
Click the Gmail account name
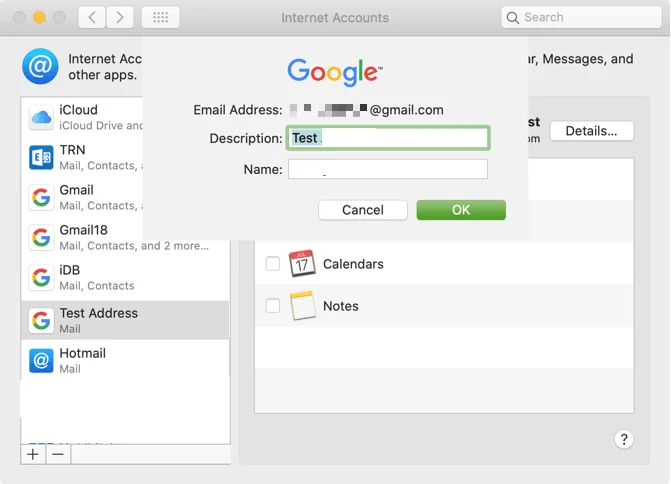(x=76, y=190)
